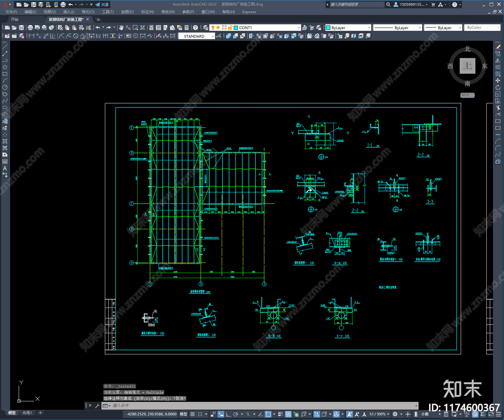Open the Express menu
The width and height of the screenshot is (504, 420).
click(x=249, y=12)
